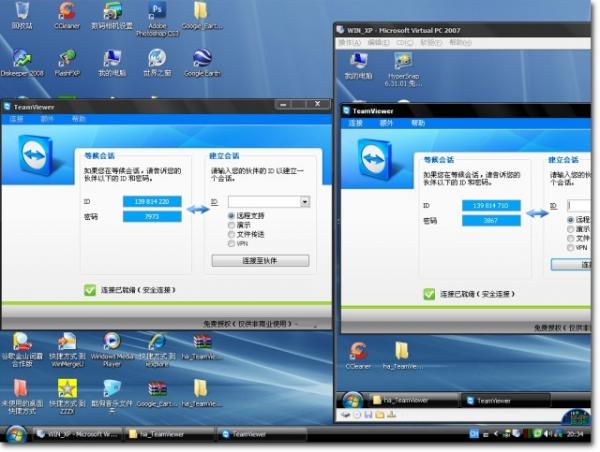
Task: Select 文件传送 radio in host TeamViewer
Action: click(232, 234)
